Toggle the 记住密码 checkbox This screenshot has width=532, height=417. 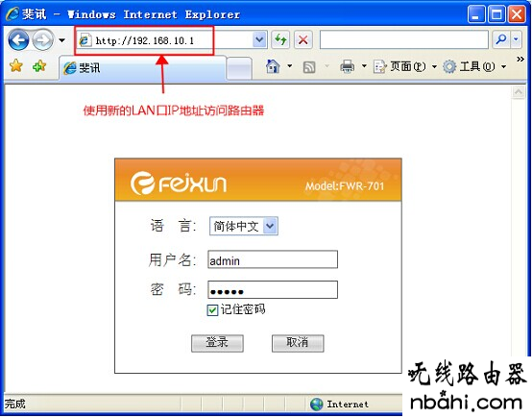pyautogui.click(x=212, y=310)
